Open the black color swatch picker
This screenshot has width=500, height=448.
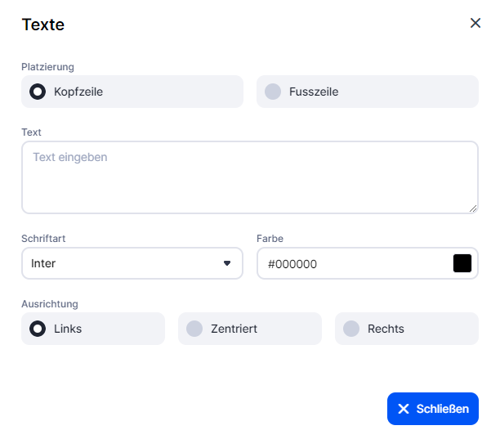click(x=462, y=263)
